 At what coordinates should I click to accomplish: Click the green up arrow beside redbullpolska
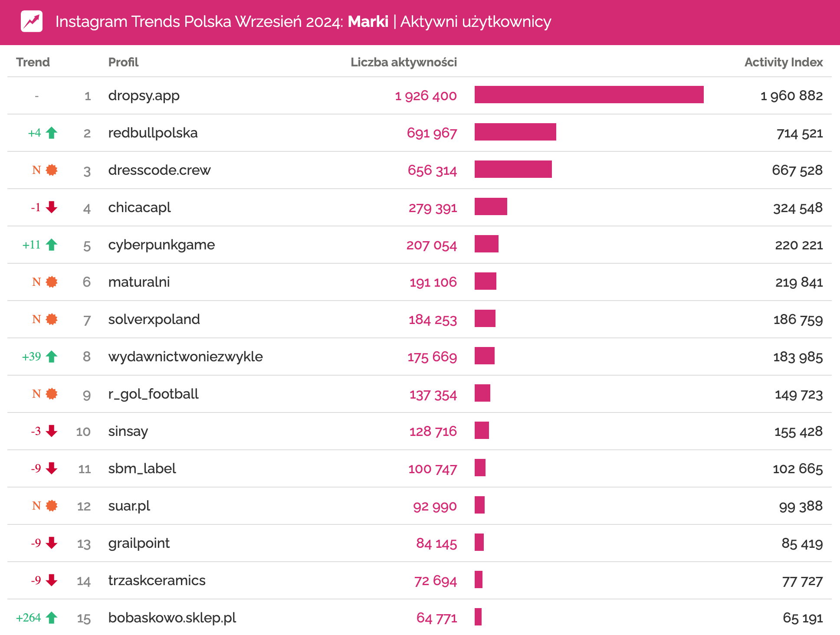[52, 133]
